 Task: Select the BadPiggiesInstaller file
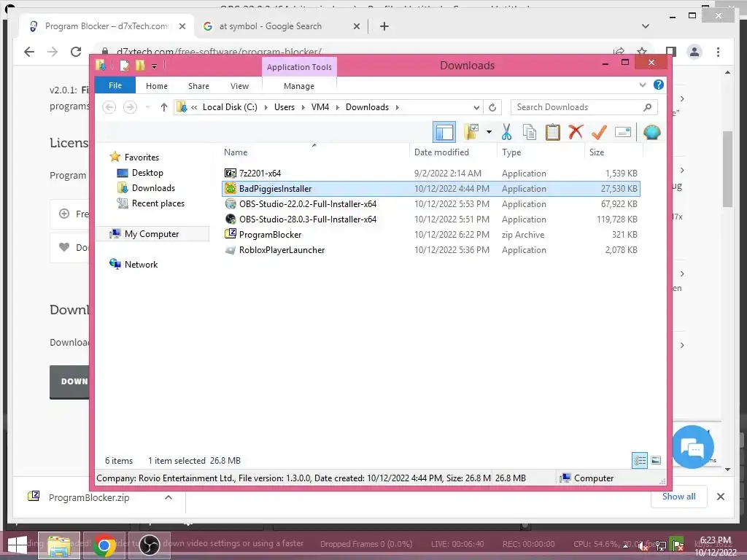pos(430,189)
